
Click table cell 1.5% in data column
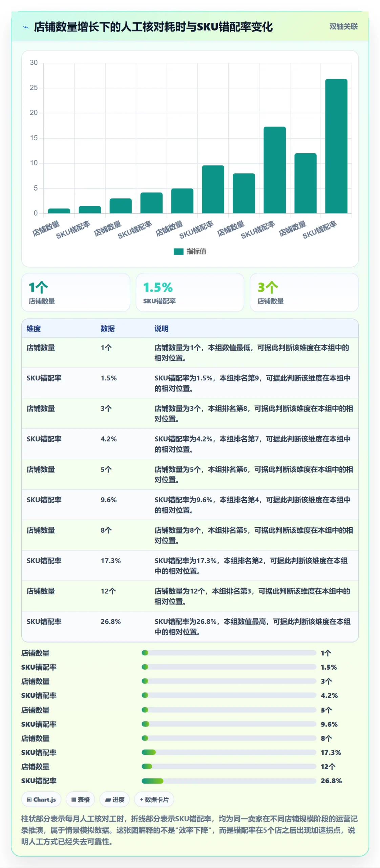[x=108, y=378]
